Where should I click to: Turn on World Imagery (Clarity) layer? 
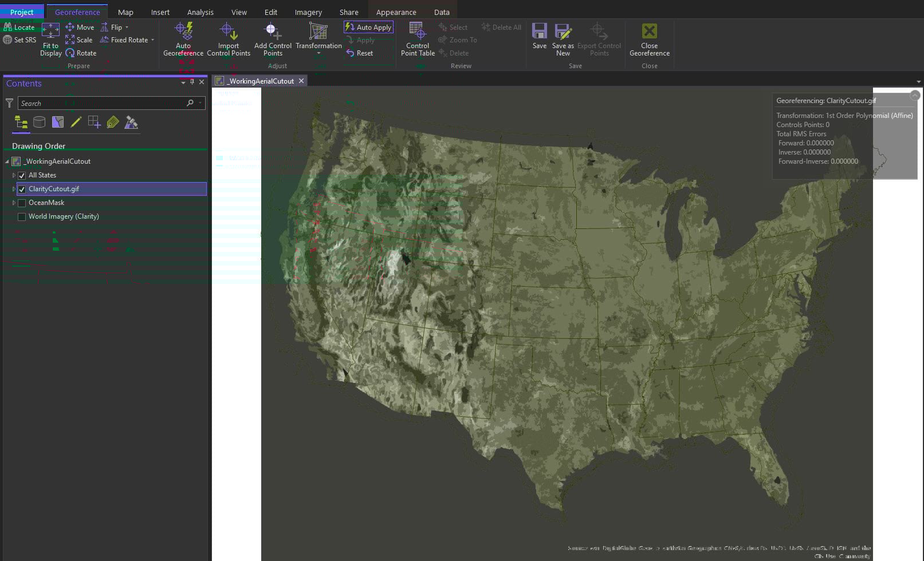click(x=22, y=217)
